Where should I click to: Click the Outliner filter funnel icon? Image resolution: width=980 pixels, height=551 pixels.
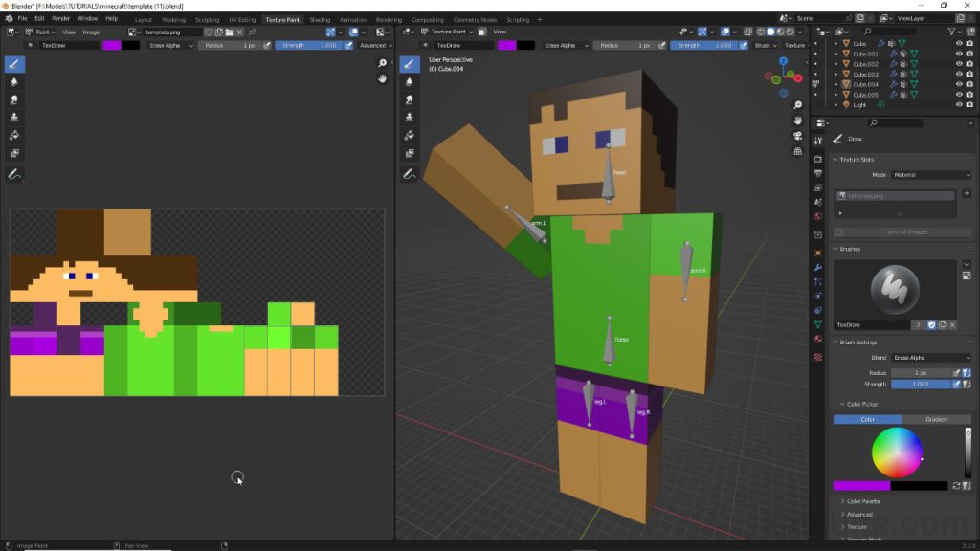pos(952,31)
